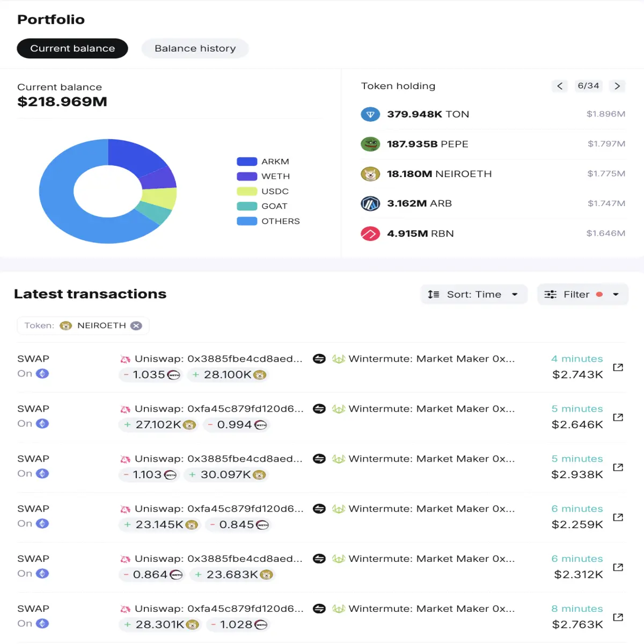Go to next token holding page

click(617, 86)
